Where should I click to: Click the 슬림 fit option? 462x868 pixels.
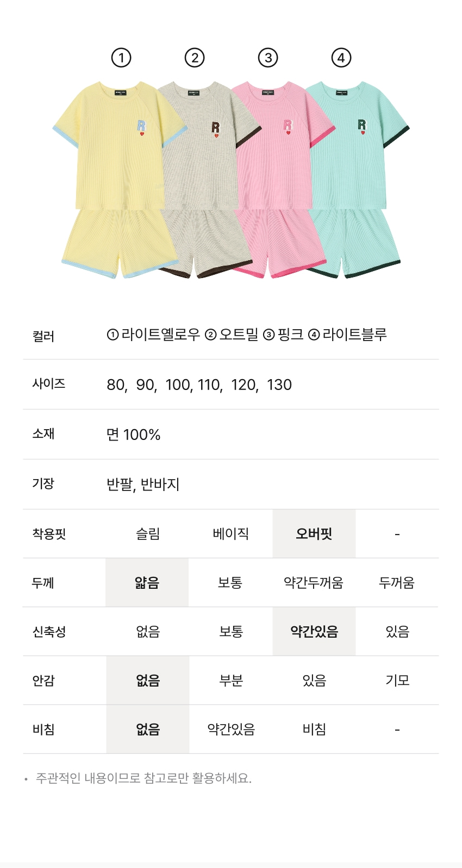tap(148, 534)
